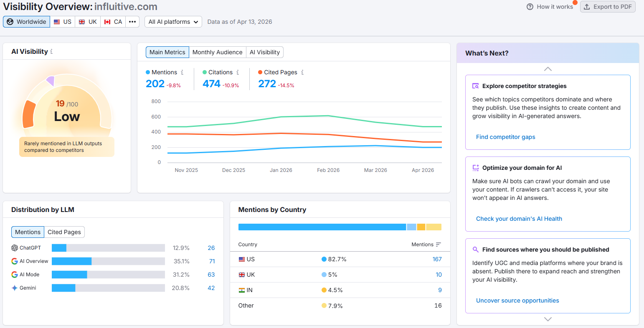Toggle the Mentions series legend dot
Viewport: 644px width, 328px height.
pos(148,72)
